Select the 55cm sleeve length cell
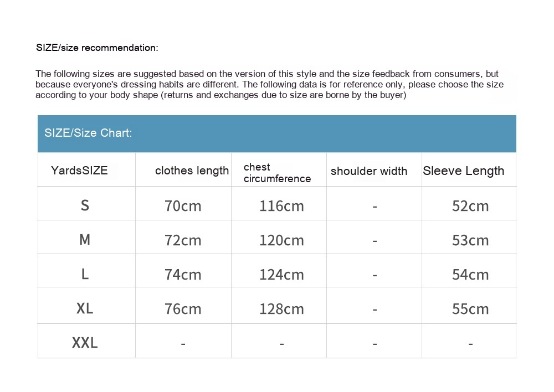Image resolution: width=554 pixels, height=392 pixels. (x=470, y=309)
